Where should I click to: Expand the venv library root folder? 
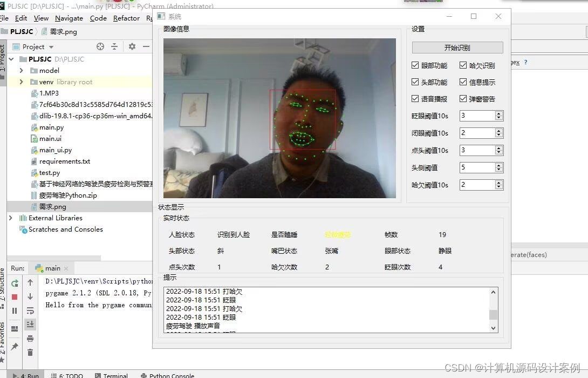pos(22,82)
